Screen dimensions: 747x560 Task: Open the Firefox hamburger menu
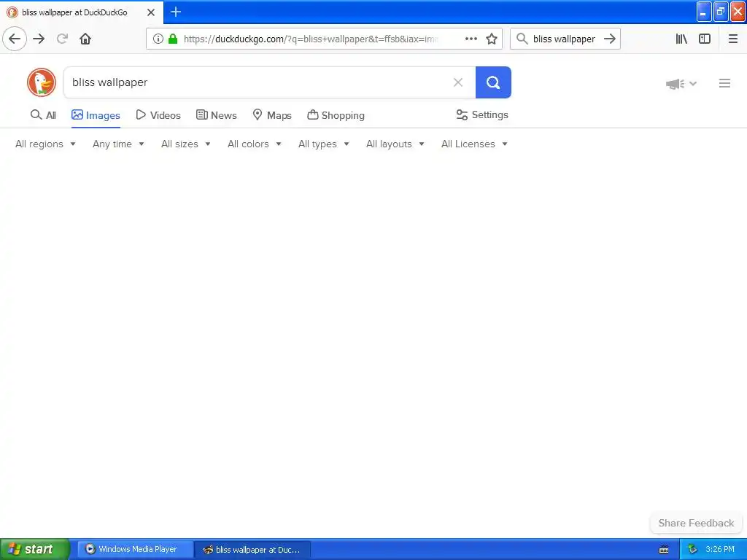[x=733, y=39]
